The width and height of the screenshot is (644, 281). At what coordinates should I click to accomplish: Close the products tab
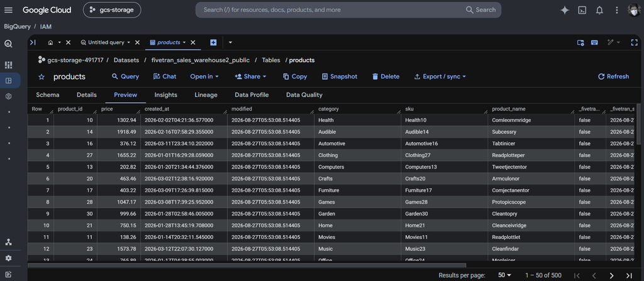coord(192,42)
